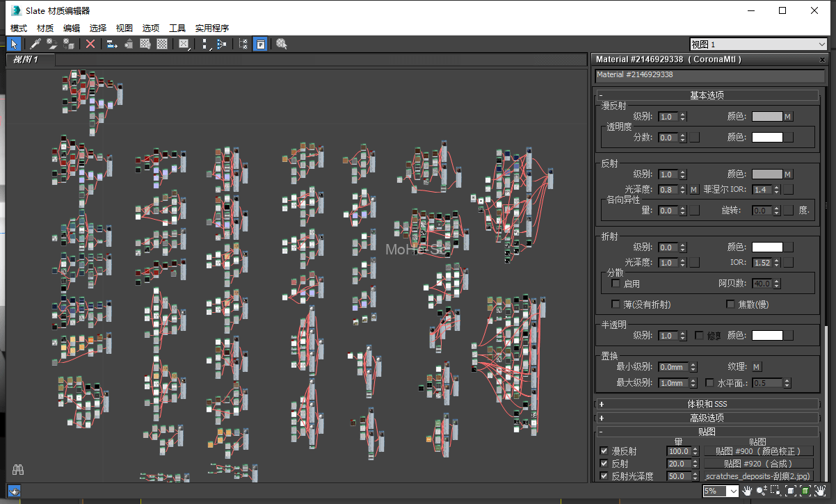836x504 pixels.
Task: Select the eyedropper pick-material tool
Action: pos(35,44)
